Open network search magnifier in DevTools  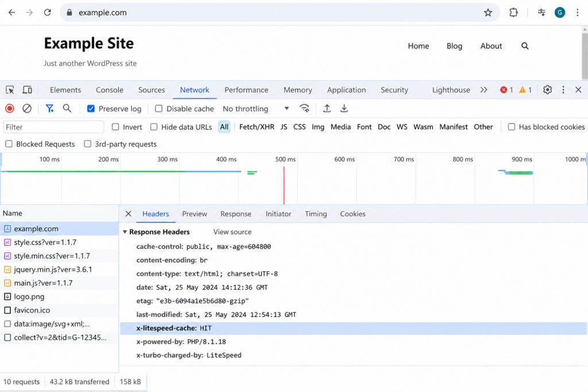(67, 108)
